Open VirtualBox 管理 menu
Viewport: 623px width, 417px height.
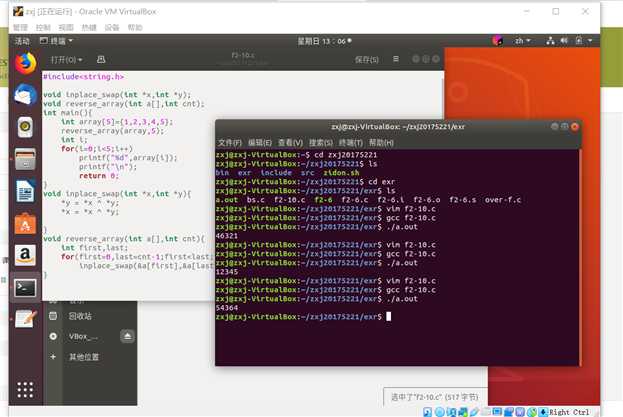[x=20, y=27]
